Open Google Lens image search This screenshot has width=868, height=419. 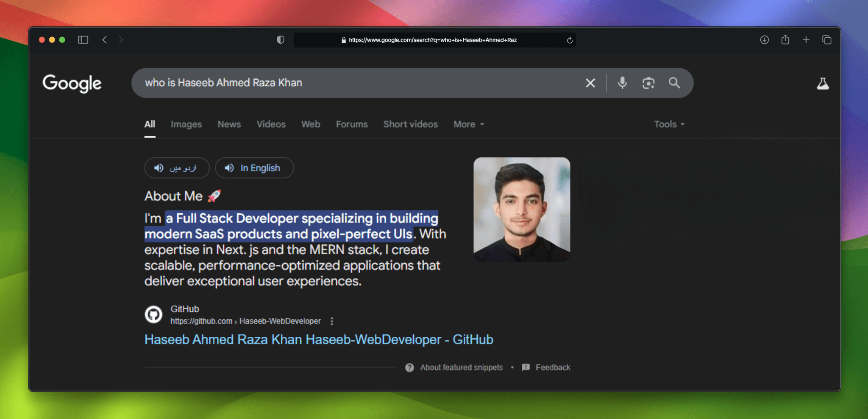tap(648, 83)
